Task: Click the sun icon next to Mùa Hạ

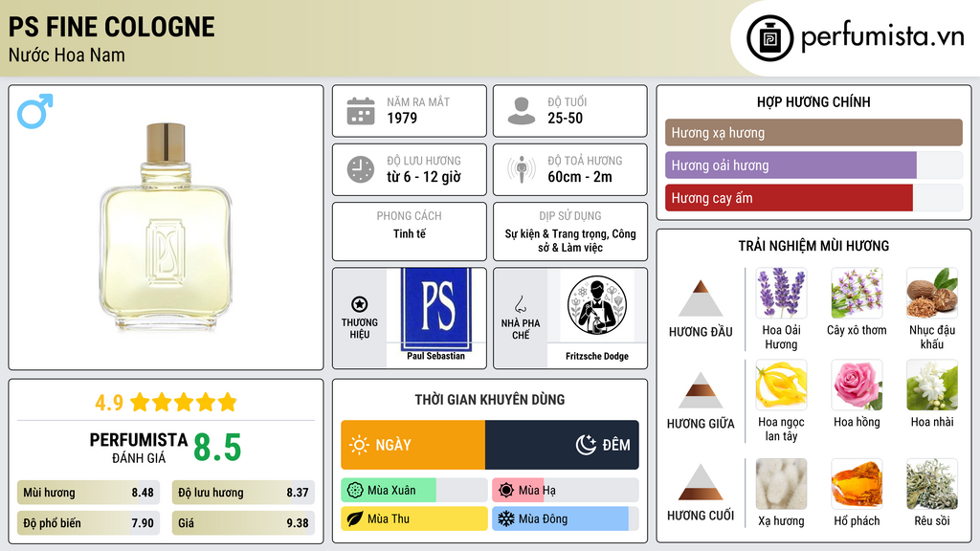Action: [506, 491]
